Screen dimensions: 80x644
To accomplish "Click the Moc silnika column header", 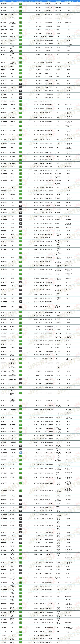I will (x=49, y=1).
